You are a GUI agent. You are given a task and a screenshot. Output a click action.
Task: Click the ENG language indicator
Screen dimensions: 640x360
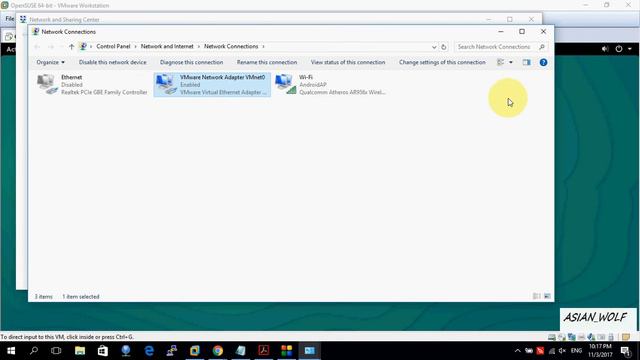(576, 351)
